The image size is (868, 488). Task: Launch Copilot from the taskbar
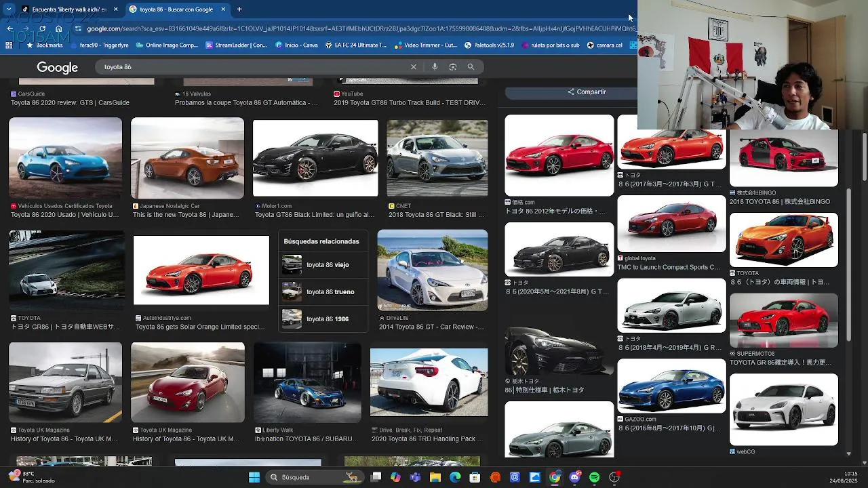[x=395, y=477]
